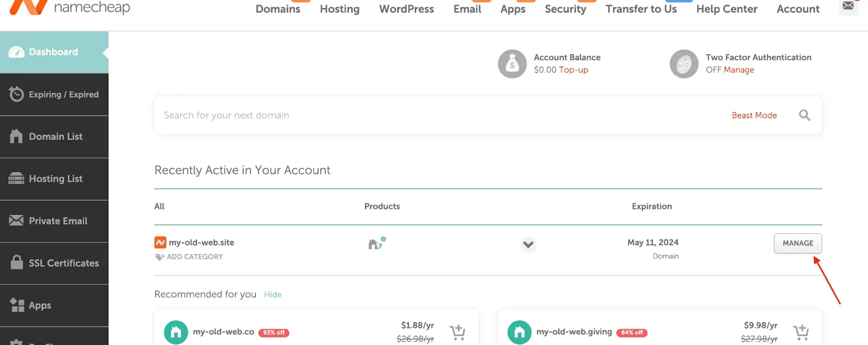Click the SSL Certificates padlock icon

click(17, 262)
